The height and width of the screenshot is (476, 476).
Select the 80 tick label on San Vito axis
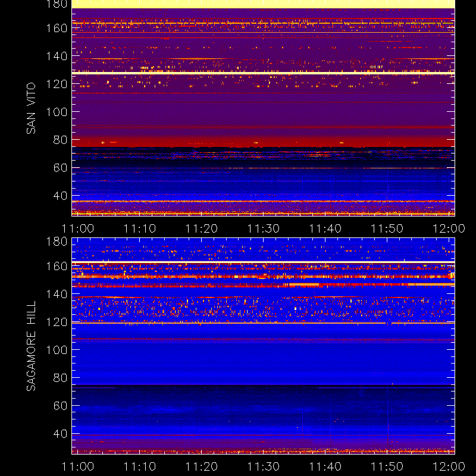pyautogui.click(x=60, y=140)
